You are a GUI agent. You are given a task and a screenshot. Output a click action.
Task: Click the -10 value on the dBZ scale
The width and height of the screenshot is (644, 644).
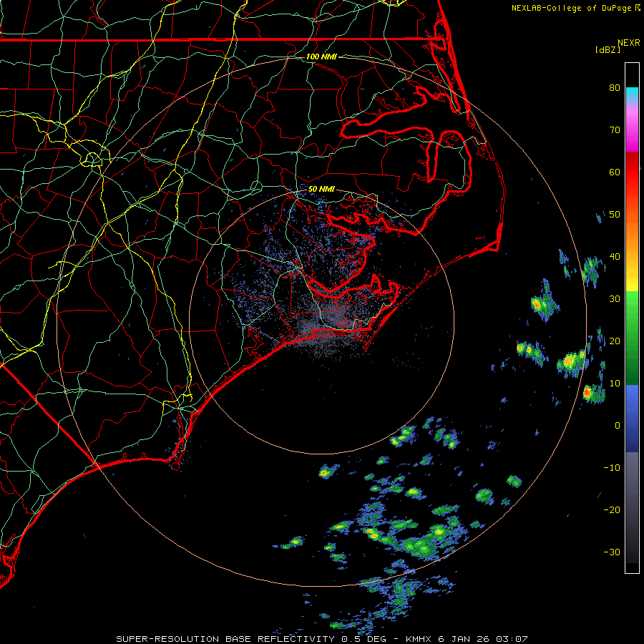click(612, 468)
